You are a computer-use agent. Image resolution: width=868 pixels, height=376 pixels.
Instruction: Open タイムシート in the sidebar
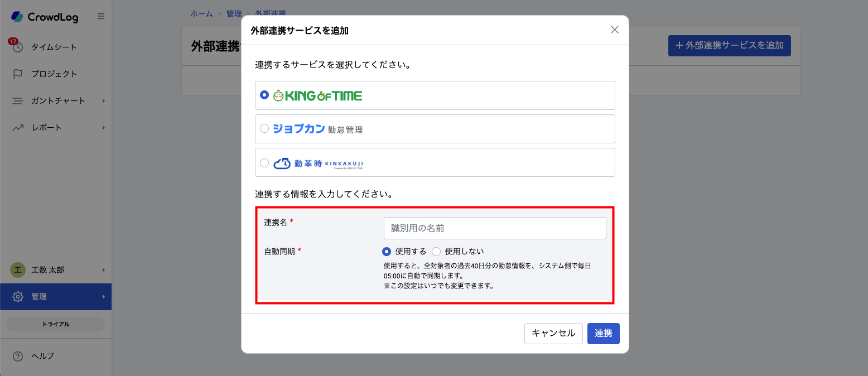tap(56, 47)
